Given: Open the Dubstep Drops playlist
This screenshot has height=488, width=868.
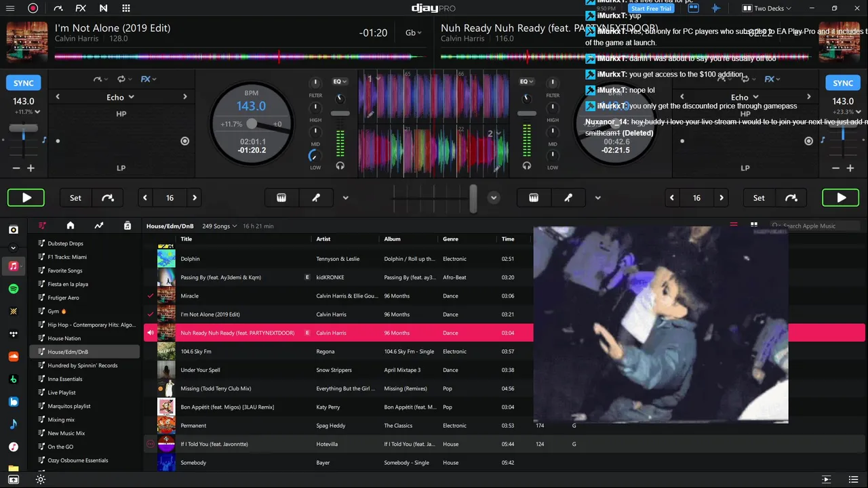Looking at the screenshot, I should (65, 243).
